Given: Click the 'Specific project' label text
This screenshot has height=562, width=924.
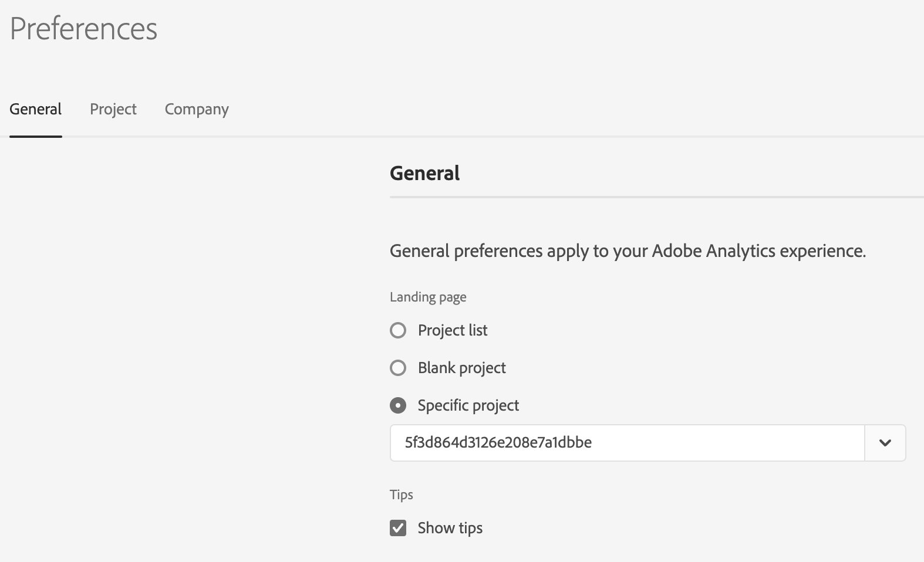Looking at the screenshot, I should [468, 405].
